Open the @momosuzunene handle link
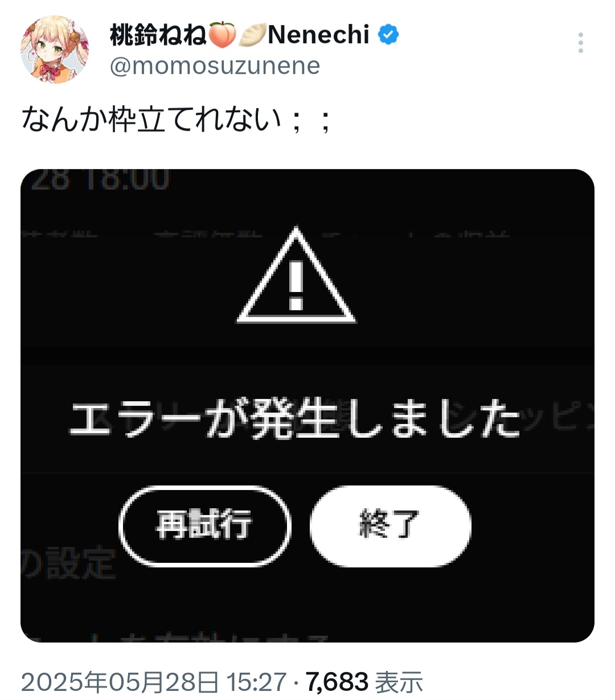This screenshot has width=615, height=700. (x=215, y=66)
